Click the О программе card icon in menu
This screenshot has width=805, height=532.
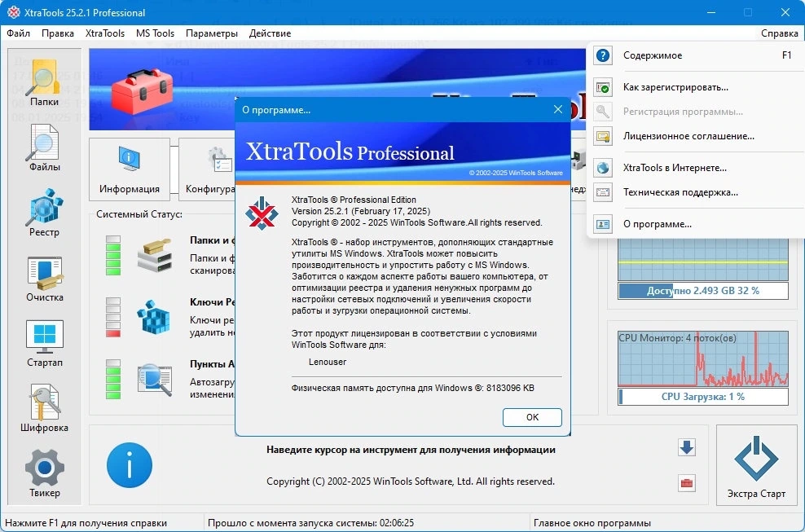point(603,224)
